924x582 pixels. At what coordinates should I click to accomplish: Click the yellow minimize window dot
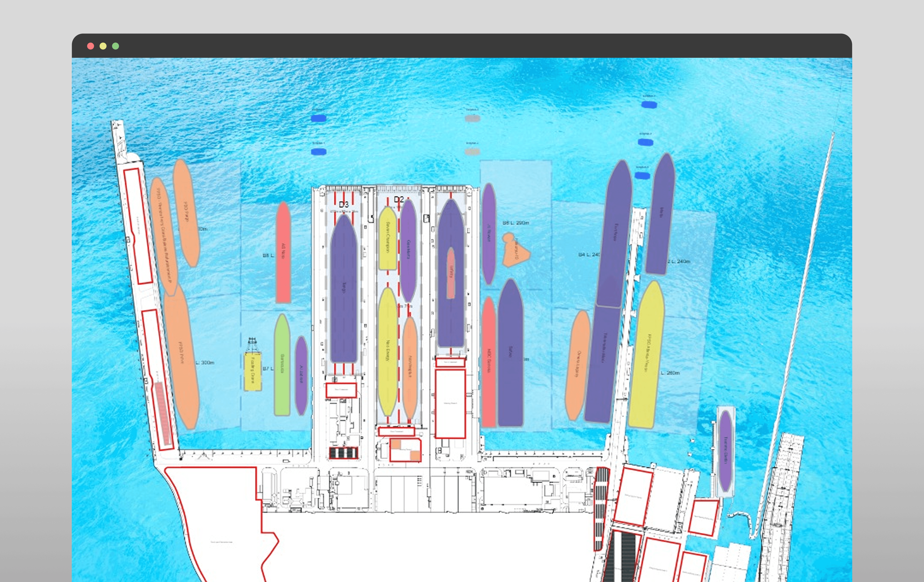[103, 46]
